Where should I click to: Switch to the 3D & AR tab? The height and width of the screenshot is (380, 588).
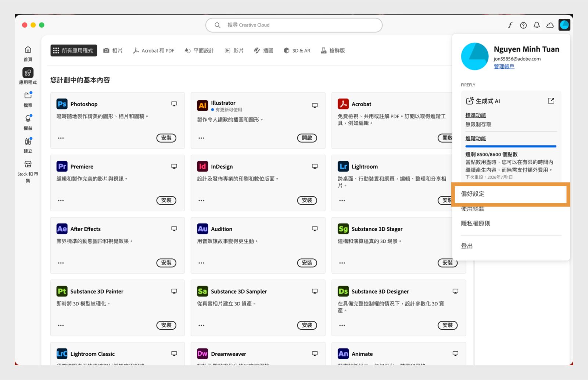(x=297, y=51)
